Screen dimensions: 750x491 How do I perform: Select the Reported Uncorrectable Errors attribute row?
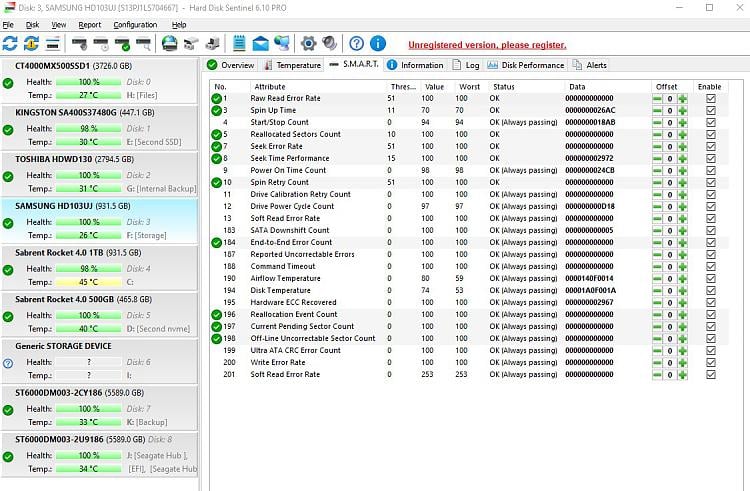click(x=469, y=254)
